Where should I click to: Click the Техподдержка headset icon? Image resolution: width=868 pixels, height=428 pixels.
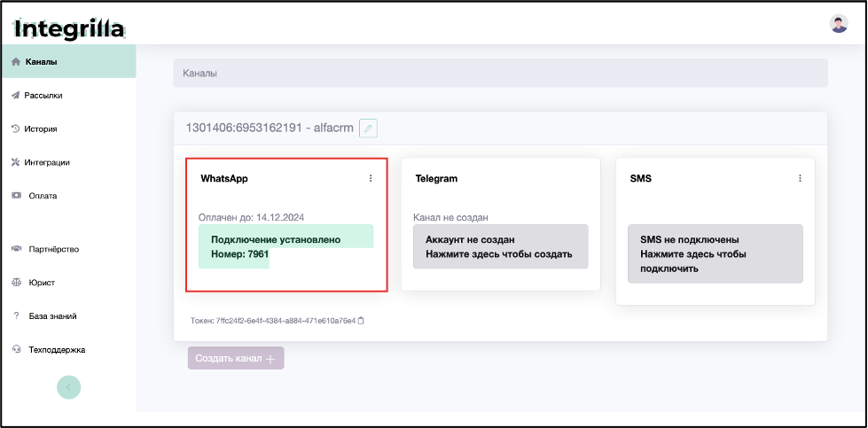coord(17,349)
